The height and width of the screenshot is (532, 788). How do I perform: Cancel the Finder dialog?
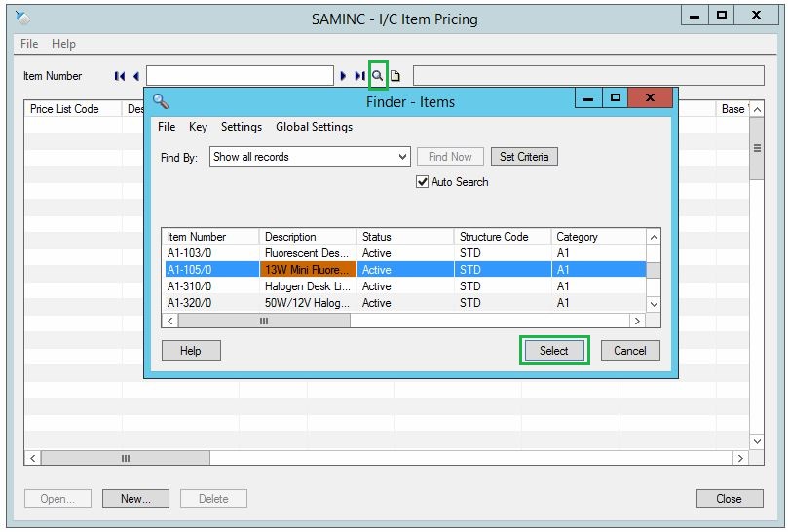click(629, 351)
